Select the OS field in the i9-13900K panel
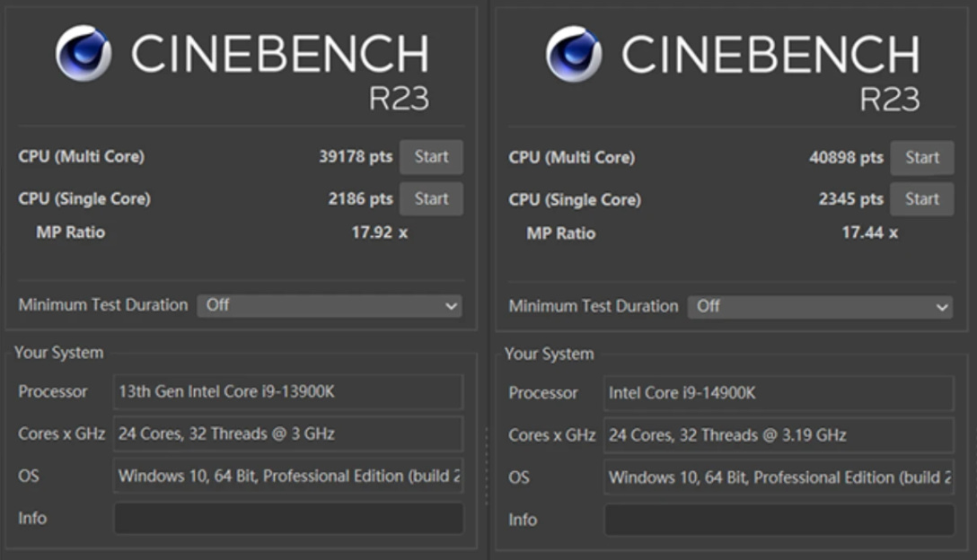 click(x=287, y=477)
